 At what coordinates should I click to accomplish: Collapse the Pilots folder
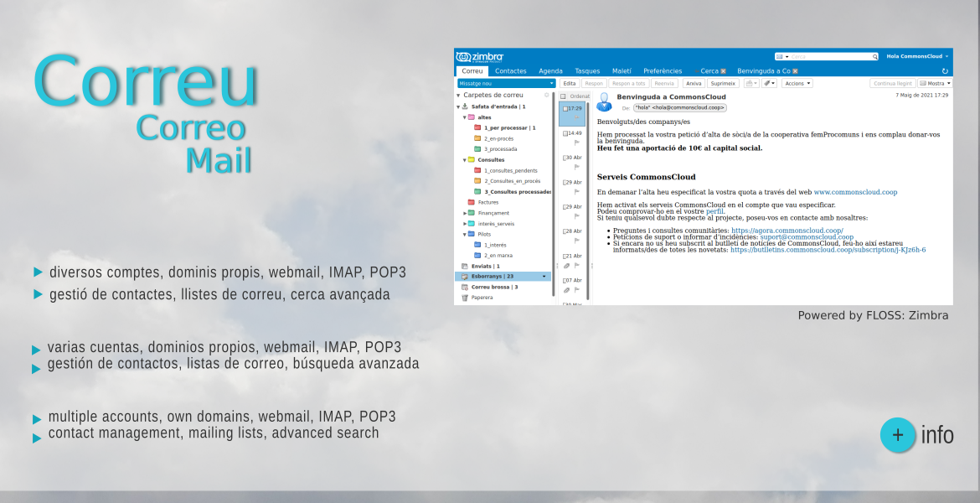(464, 235)
